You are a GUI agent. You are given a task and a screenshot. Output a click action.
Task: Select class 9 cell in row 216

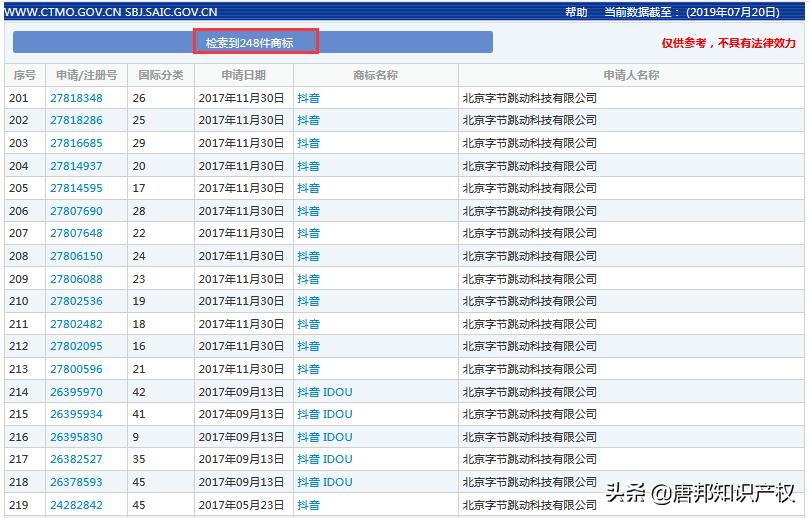pyautogui.click(x=161, y=437)
